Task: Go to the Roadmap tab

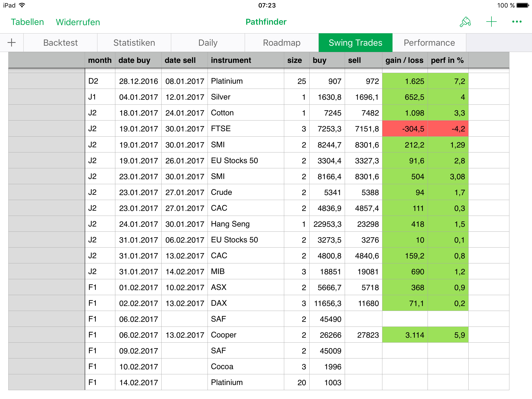Action: [282, 43]
